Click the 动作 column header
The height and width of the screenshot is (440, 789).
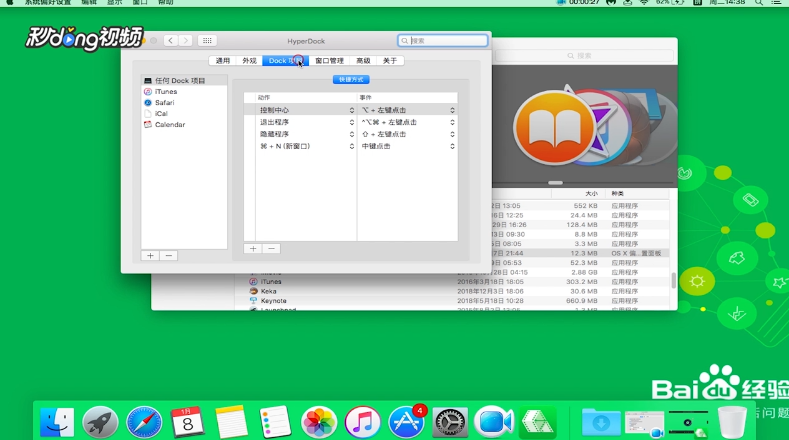point(306,97)
